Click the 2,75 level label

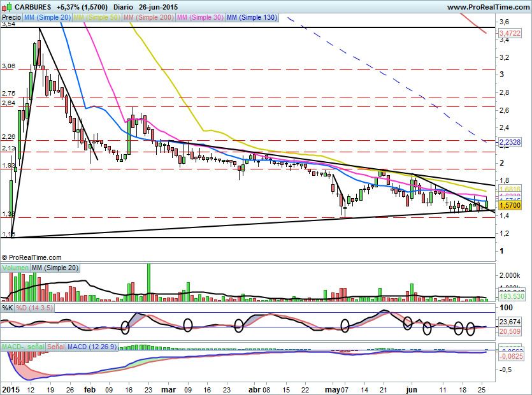[8, 93]
